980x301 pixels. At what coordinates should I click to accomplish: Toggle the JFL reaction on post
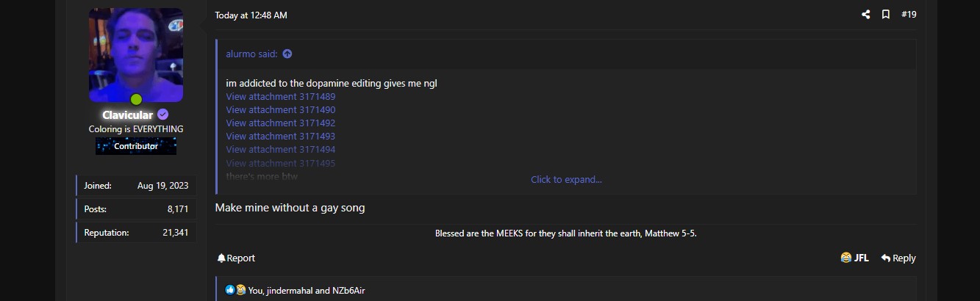[x=854, y=258]
